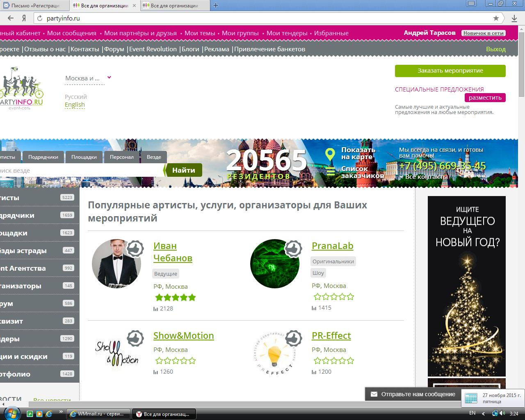Show hidden system tray icons
This screenshot has width=525, height=420.
pyautogui.click(x=483, y=413)
